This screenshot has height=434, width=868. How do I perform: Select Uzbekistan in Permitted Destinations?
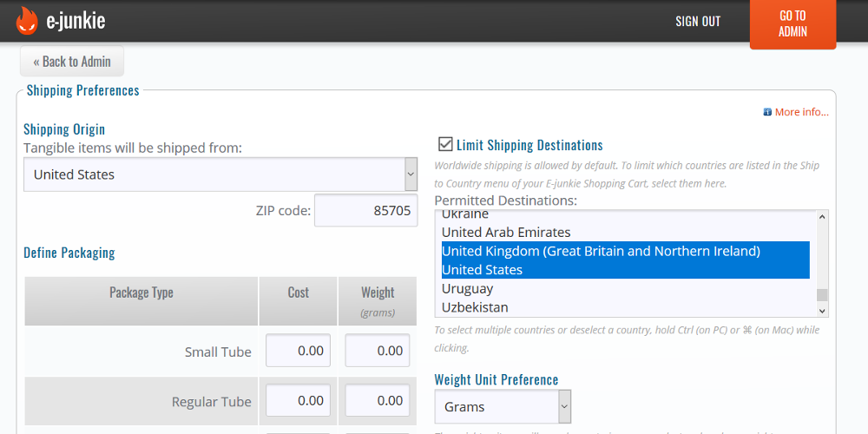tap(475, 307)
